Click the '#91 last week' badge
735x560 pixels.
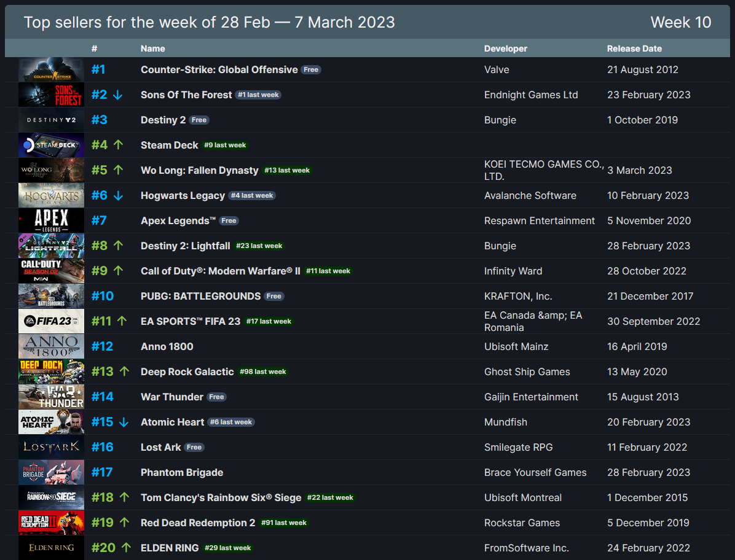pyautogui.click(x=283, y=523)
